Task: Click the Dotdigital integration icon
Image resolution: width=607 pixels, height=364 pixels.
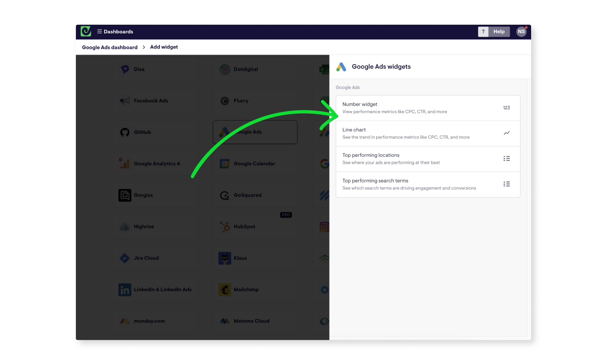Action: point(225,69)
